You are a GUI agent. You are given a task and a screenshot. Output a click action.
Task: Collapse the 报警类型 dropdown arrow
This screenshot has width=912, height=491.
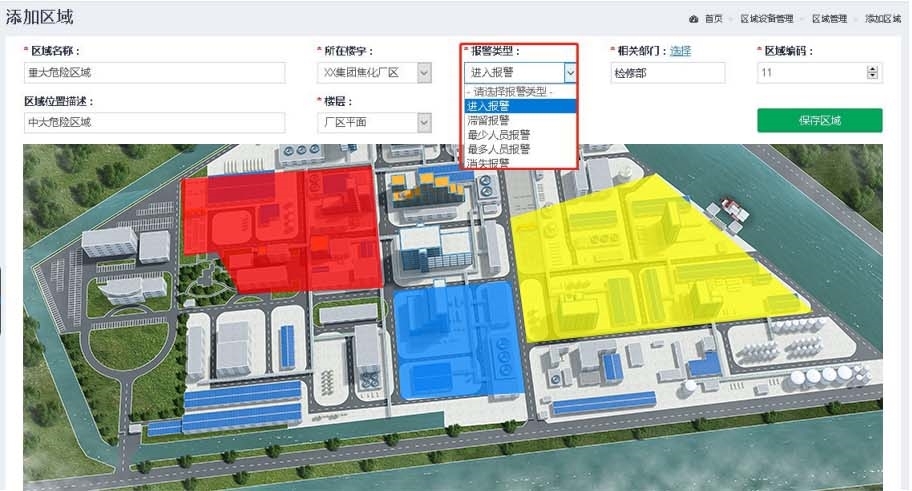(x=570, y=72)
